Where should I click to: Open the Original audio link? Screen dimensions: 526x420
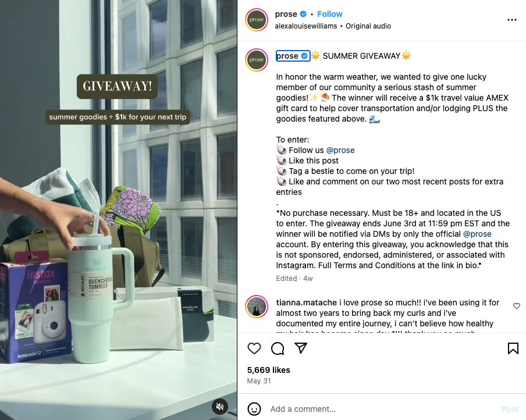tap(368, 26)
